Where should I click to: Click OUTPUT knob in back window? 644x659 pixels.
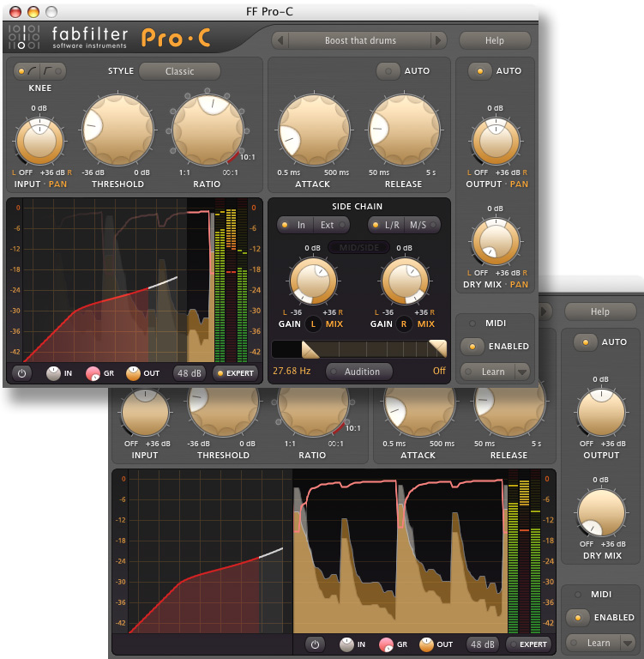(601, 412)
